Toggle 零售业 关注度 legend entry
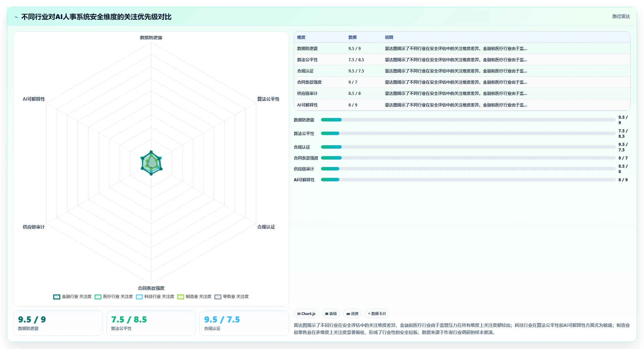The image size is (644, 349). [232, 297]
